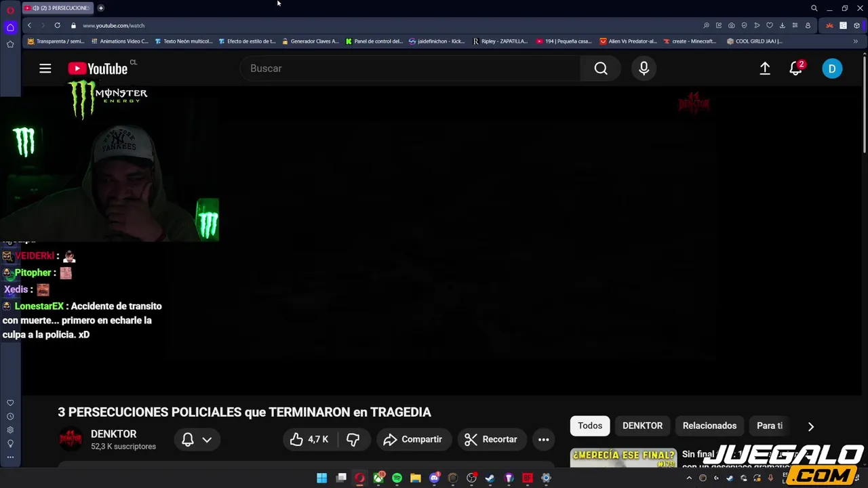Open a new tab with plus button
This screenshot has height=488, width=868.
(x=100, y=8)
